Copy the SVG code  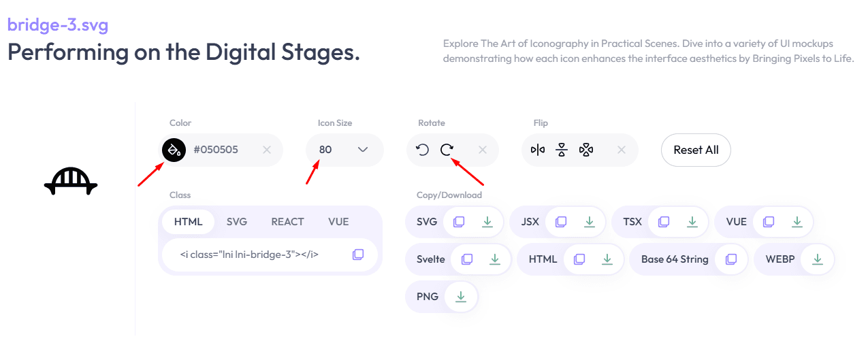459,222
